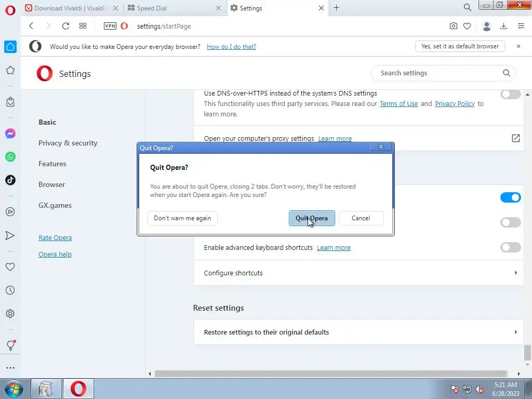532x399 pixels.
Task: Open Shopping bag icon in sidebar
Action: (x=10, y=102)
